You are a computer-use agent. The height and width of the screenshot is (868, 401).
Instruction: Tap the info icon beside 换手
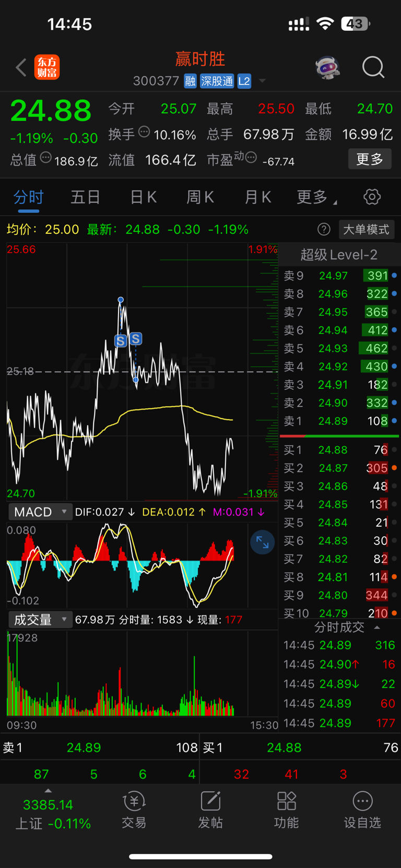(144, 132)
